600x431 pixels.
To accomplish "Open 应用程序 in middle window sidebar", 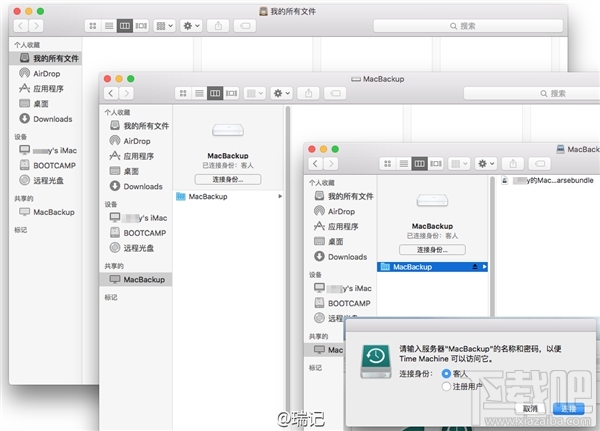I will pyautogui.click(x=138, y=156).
